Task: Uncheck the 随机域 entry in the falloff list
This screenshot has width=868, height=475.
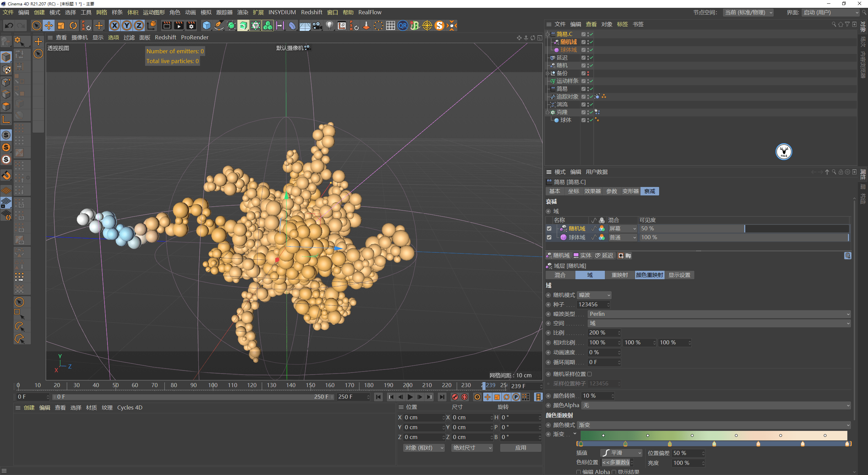Action: point(549,228)
